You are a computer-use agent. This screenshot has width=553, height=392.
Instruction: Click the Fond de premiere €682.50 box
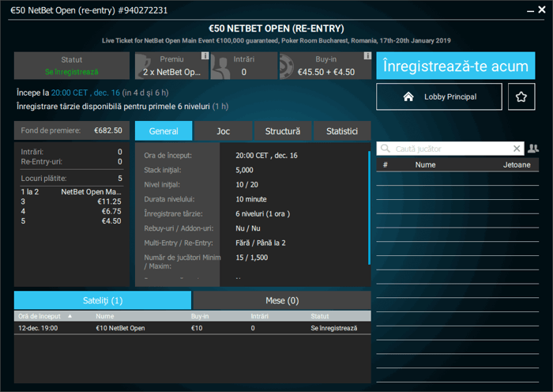click(x=72, y=130)
